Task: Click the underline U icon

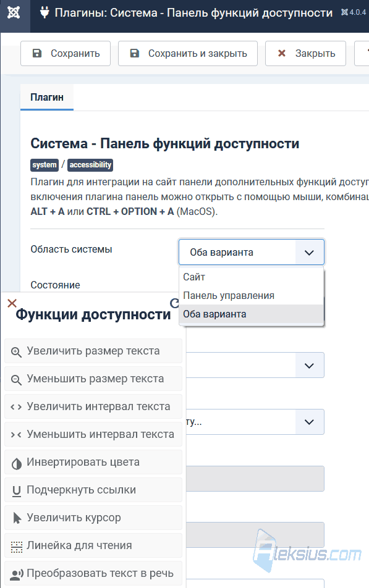Action: (x=17, y=491)
